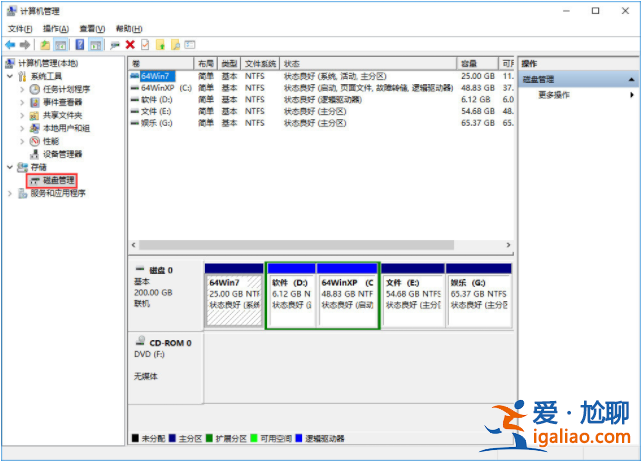Viewport: 643px width, 464px height.
Task: Collapse the 磁盘管理 actions section arrow
Action: tap(632, 80)
